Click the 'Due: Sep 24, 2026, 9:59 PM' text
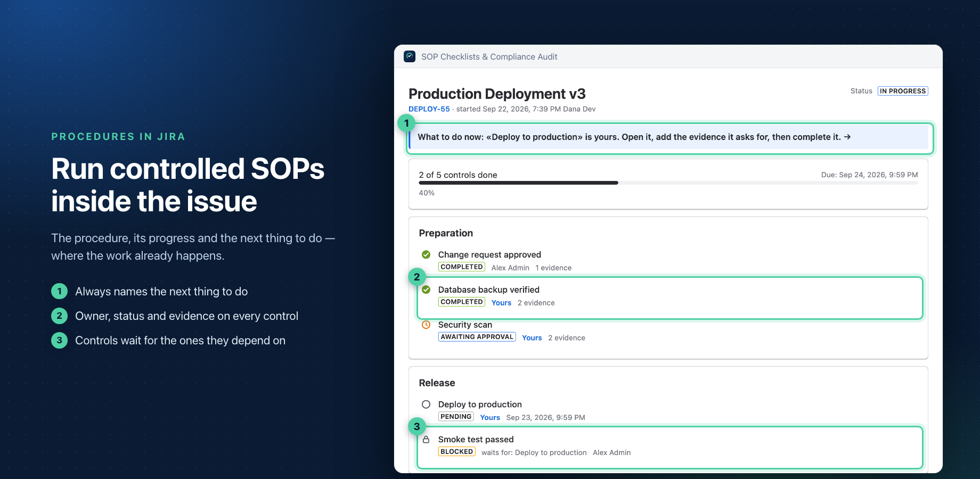This screenshot has width=980, height=479. 870,175
